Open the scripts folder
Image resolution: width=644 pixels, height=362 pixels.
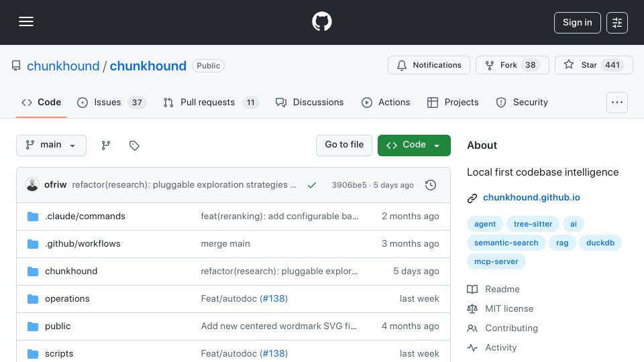click(59, 354)
